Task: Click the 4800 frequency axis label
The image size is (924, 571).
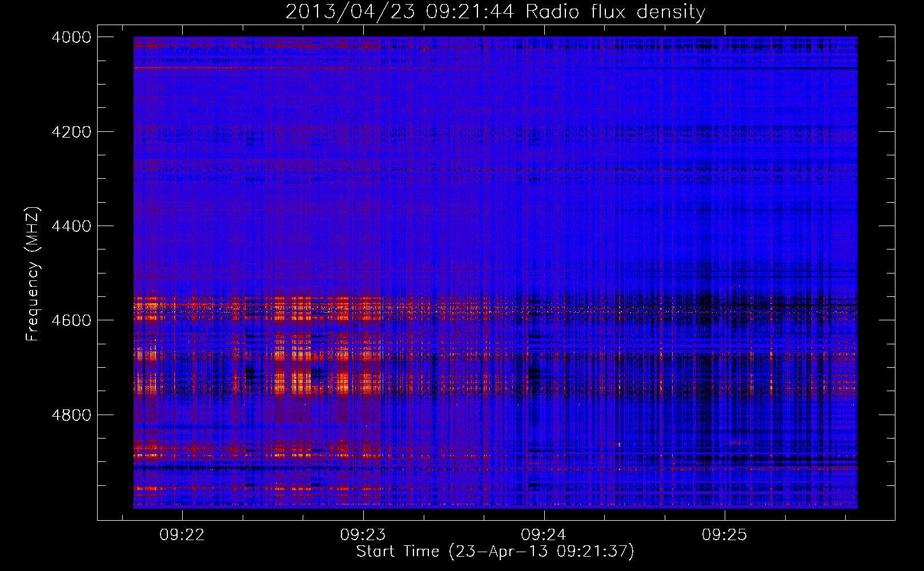Action: click(71, 415)
